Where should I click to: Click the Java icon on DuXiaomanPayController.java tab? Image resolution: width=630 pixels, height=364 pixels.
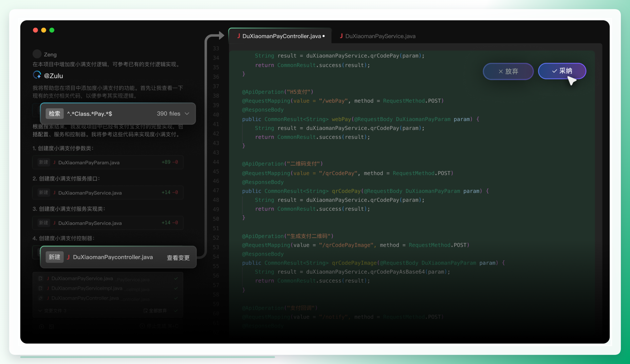tap(239, 36)
